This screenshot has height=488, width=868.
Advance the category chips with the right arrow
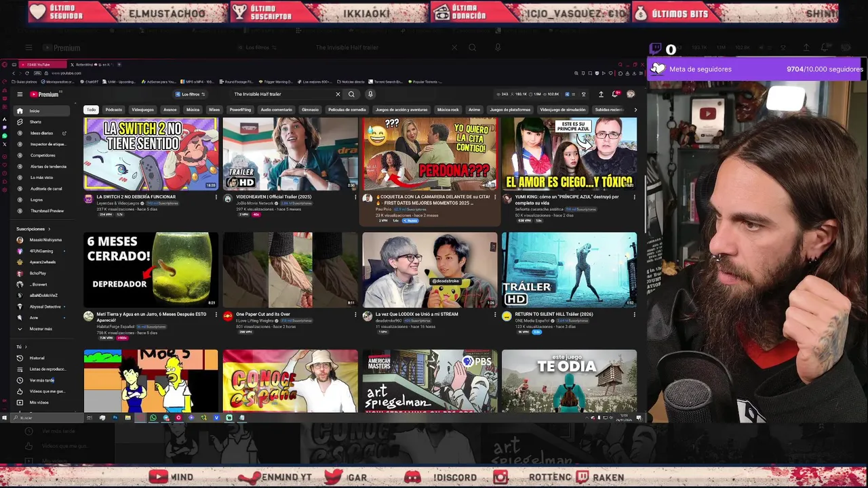635,110
